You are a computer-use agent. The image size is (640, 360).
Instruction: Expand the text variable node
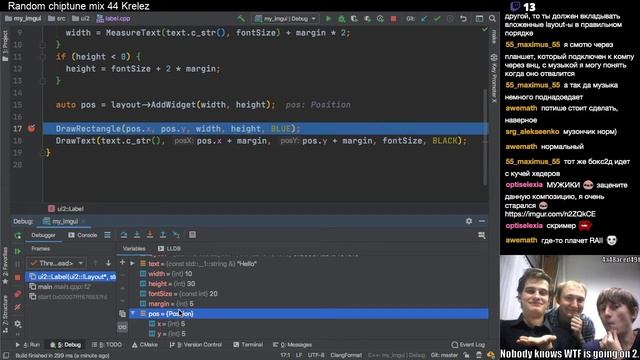[x=132, y=264]
